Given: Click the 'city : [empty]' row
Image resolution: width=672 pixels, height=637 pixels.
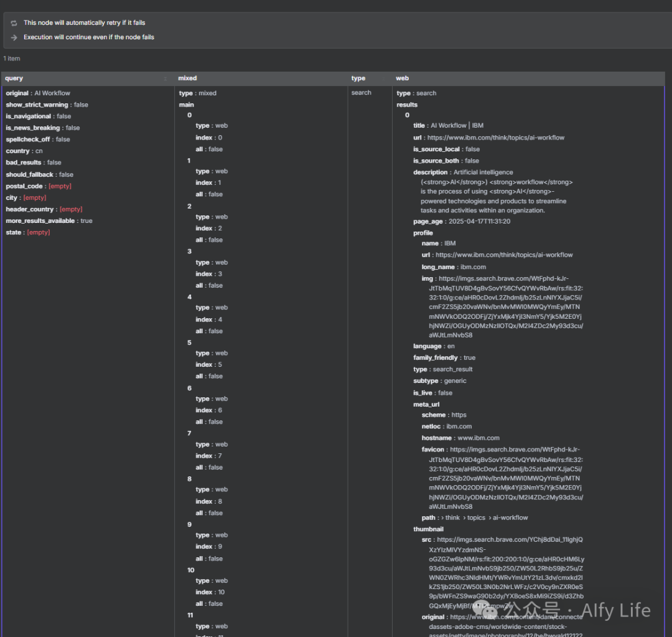Looking at the screenshot, I should click(26, 198).
